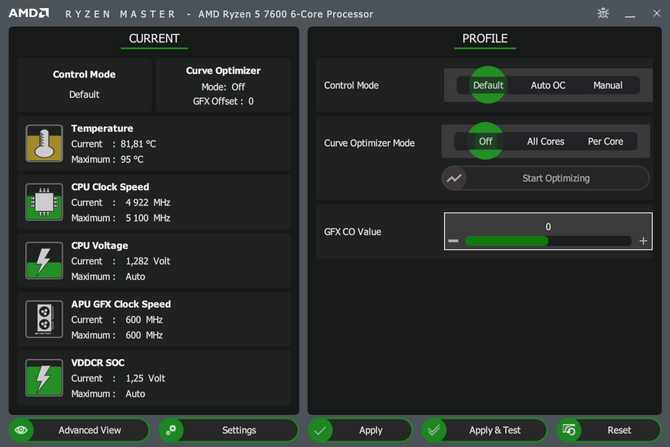Click the Temperature thermometer icon
The width and height of the screenshot is (670, 447).
pos(44,143)
